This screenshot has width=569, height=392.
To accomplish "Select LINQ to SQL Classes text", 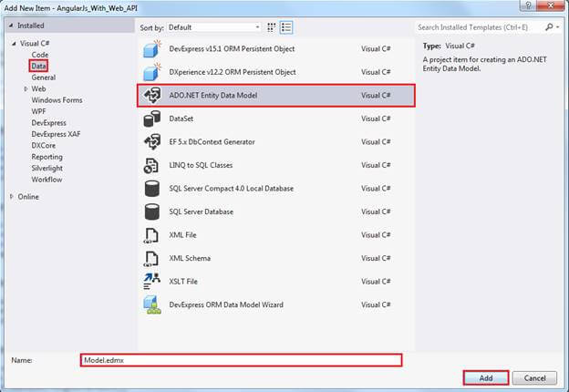I will coord(201,165).
